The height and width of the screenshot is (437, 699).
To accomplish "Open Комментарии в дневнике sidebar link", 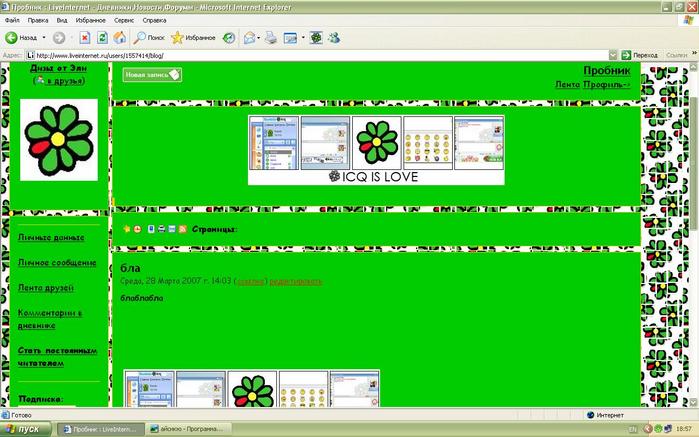I will [x=50, y=319].
